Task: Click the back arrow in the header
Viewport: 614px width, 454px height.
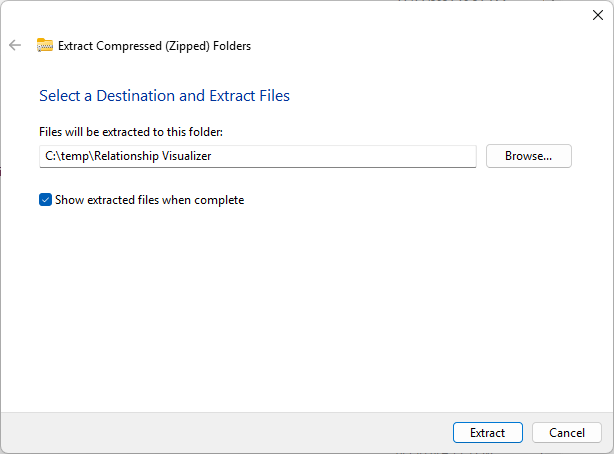Action: click(15, 45)
